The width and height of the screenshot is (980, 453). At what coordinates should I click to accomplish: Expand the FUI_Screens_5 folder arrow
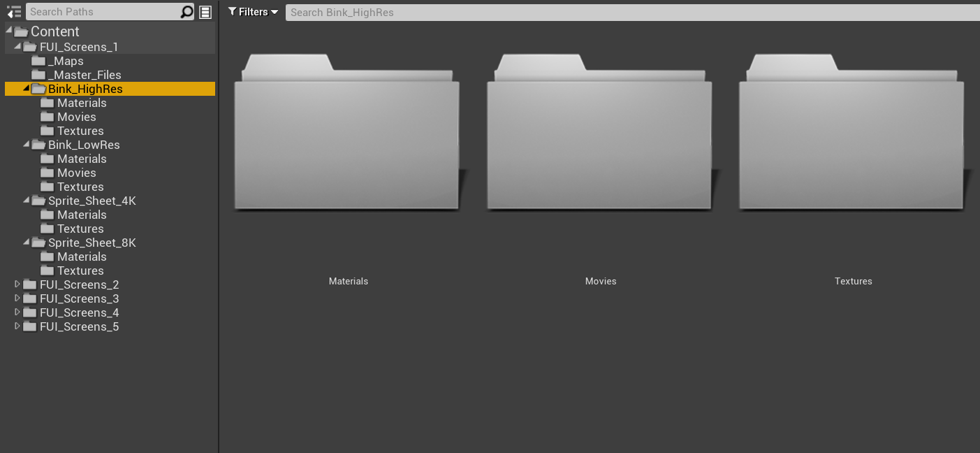[x=18, y=326]
